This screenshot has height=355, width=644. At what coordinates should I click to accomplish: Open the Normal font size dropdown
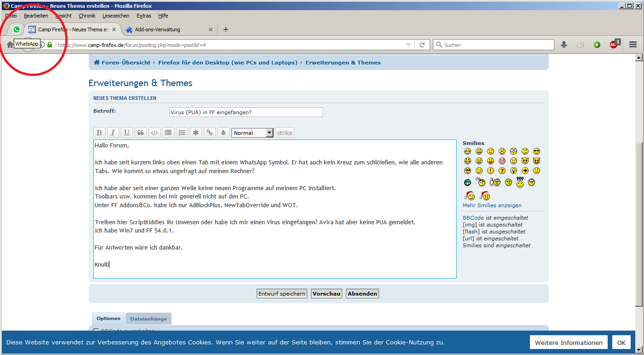[253, 133]
